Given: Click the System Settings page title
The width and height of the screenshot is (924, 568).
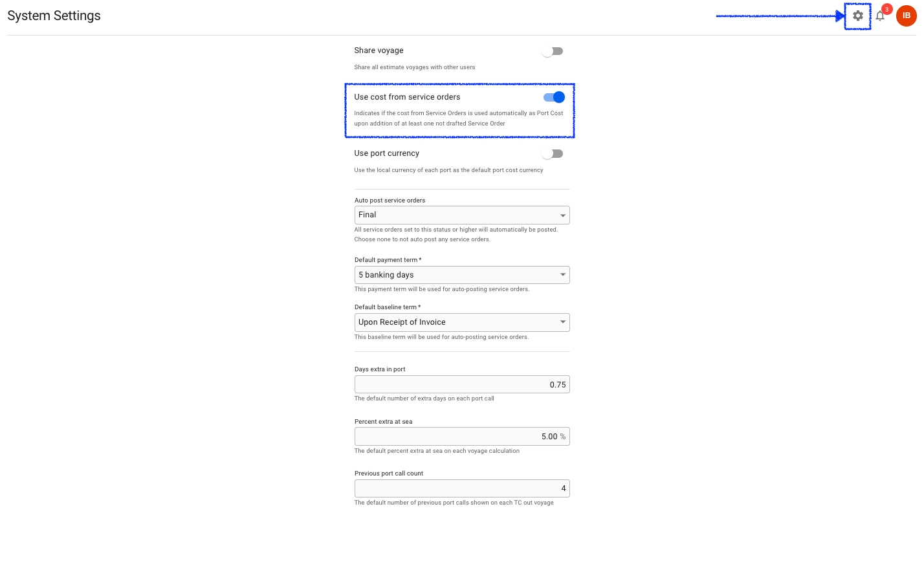Looking at the screenshot, I should point(54,16).
